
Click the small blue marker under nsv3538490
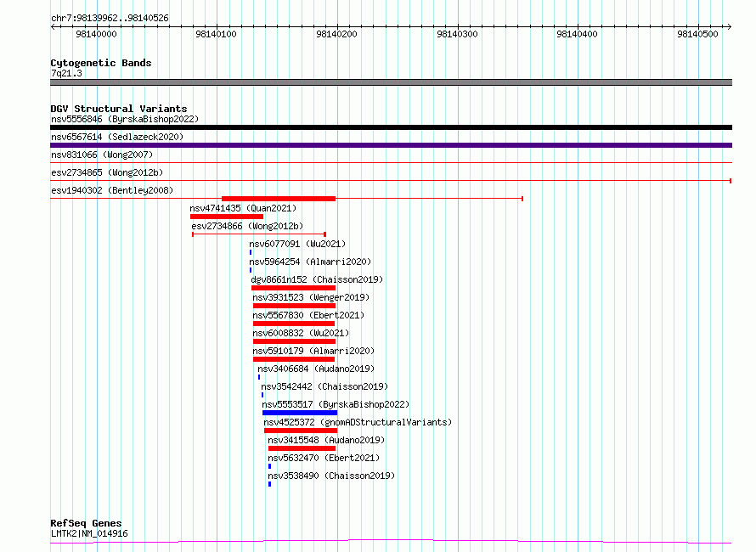[269, 485]
